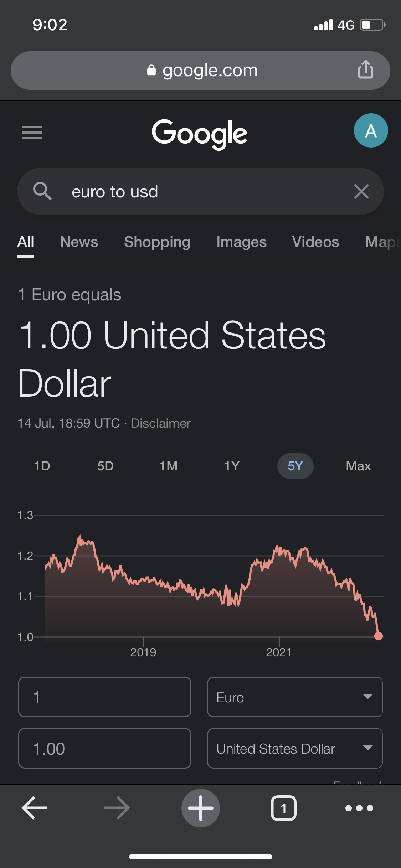Image resolution: width=401 pixels, height=868 pixels.
Task: Tap the share icon in address bar
Action: coord(365,69)
